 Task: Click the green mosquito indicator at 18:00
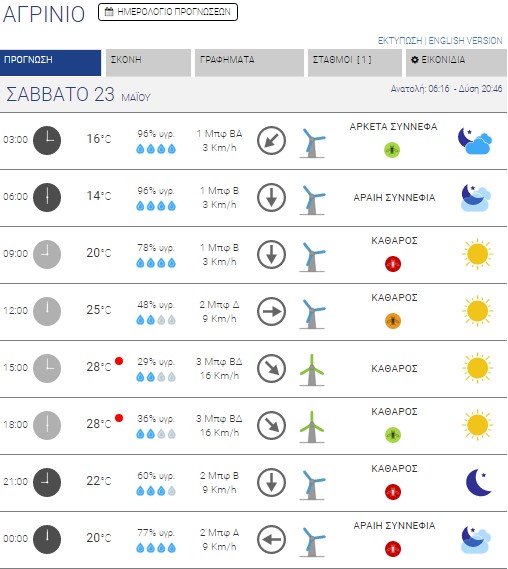(x=393, y=435)
